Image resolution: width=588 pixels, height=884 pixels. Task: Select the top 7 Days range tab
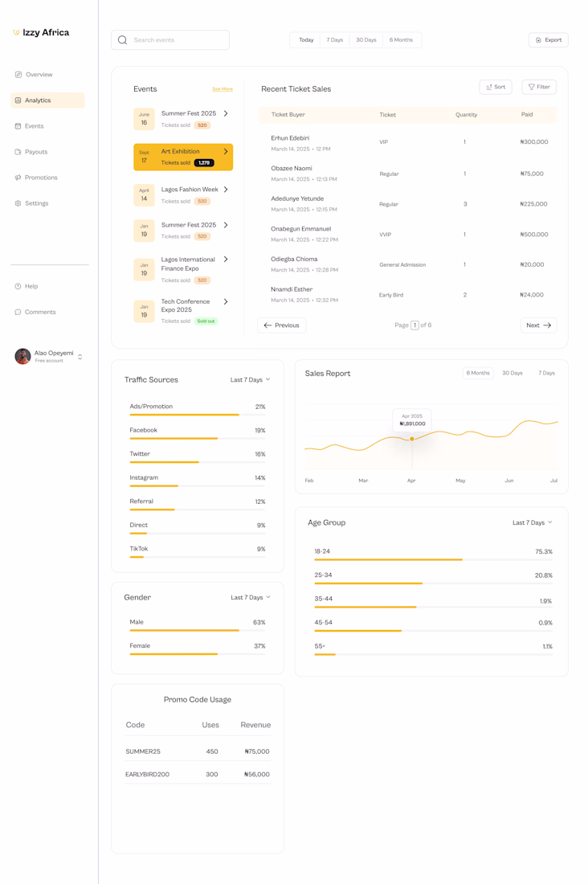[335, 40]
